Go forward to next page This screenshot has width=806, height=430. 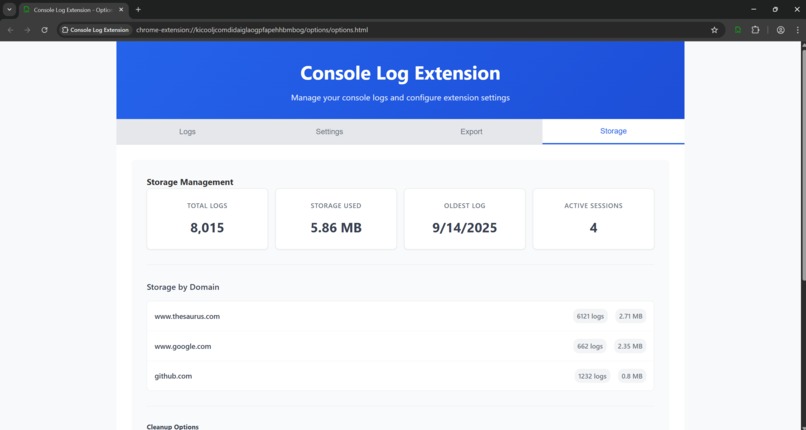point(27,30)
